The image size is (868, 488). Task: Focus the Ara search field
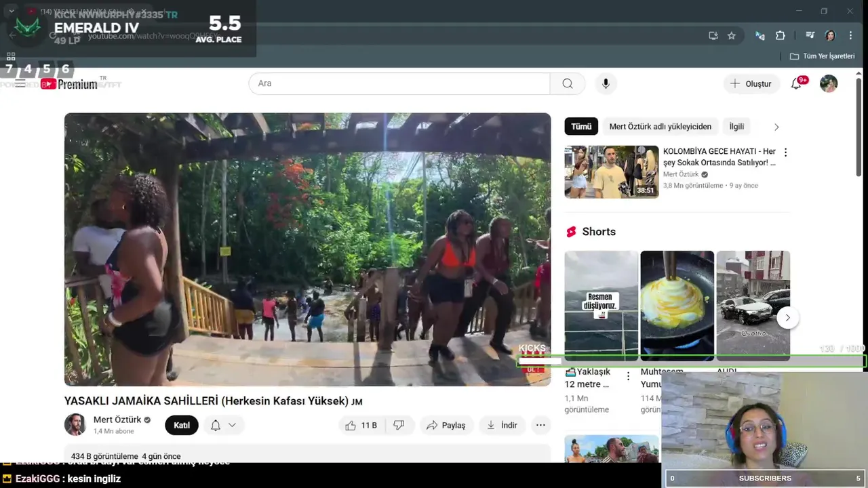click(400, 83)
